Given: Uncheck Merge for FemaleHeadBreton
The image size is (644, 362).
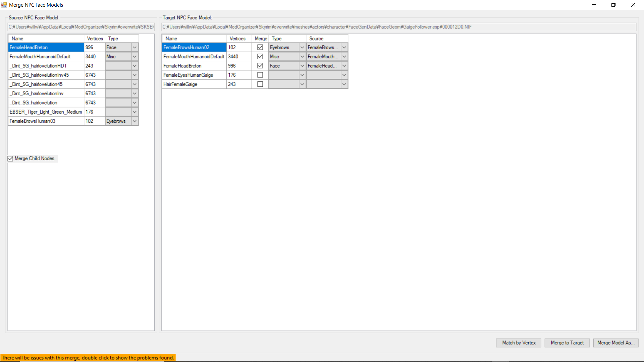Looking at the screenshot, I should (x=260, y=66).
